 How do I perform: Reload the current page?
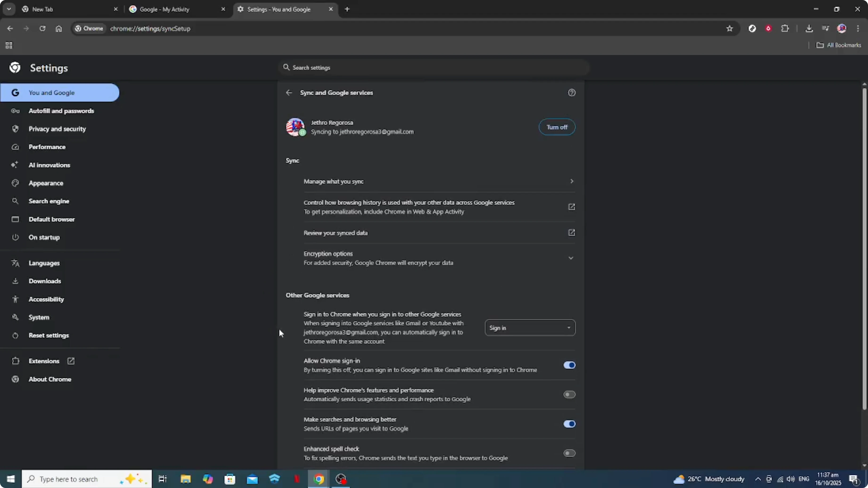click(42, 29)
